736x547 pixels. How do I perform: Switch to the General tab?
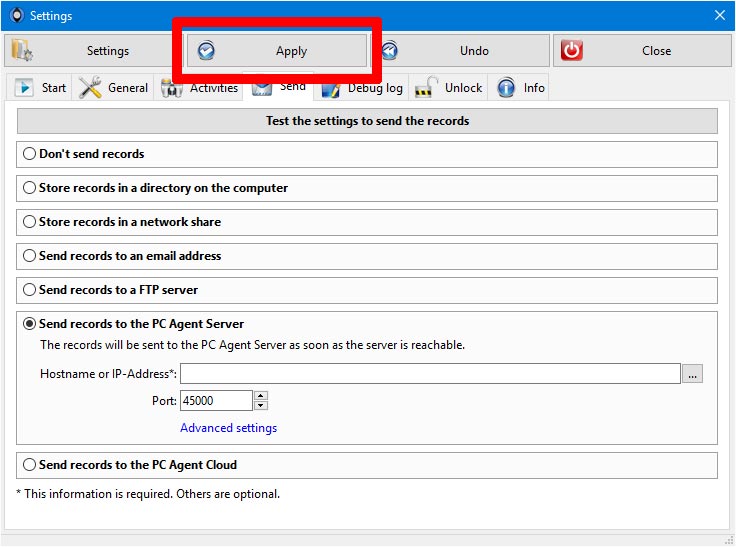pyautogui.click(x=114, y=88)
